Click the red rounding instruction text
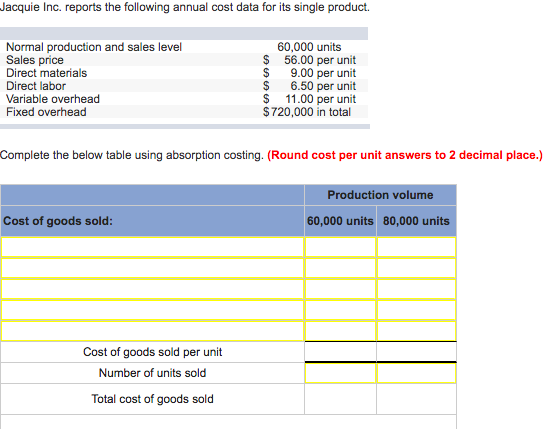This screenshot has width=549, height=429. [x=405, y=155]
